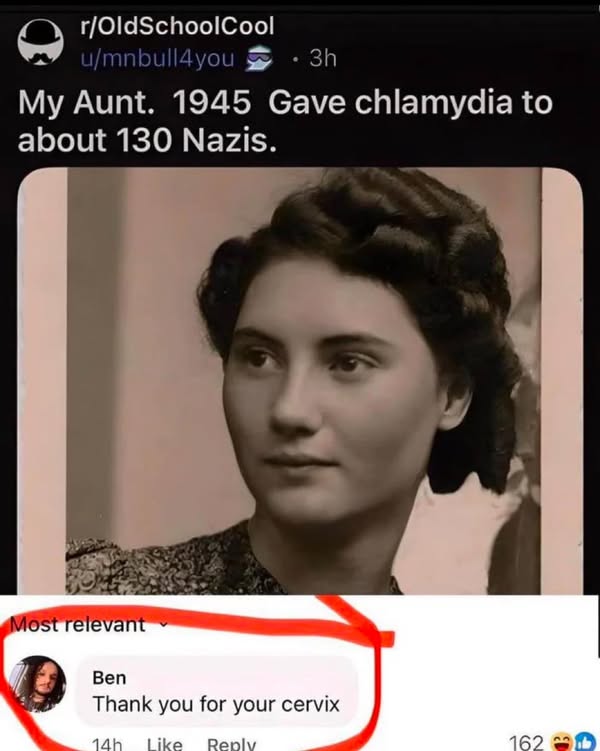This screenshot has width=600, height=751.
Task: Select the 'Thank you for your cervix' comment bubble
Action: pyautogui.click(x=216, y=691)
